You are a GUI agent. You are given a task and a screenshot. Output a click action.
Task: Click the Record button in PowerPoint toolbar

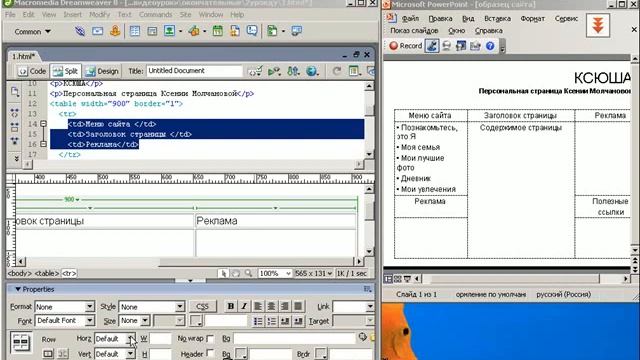coord(405,46)
